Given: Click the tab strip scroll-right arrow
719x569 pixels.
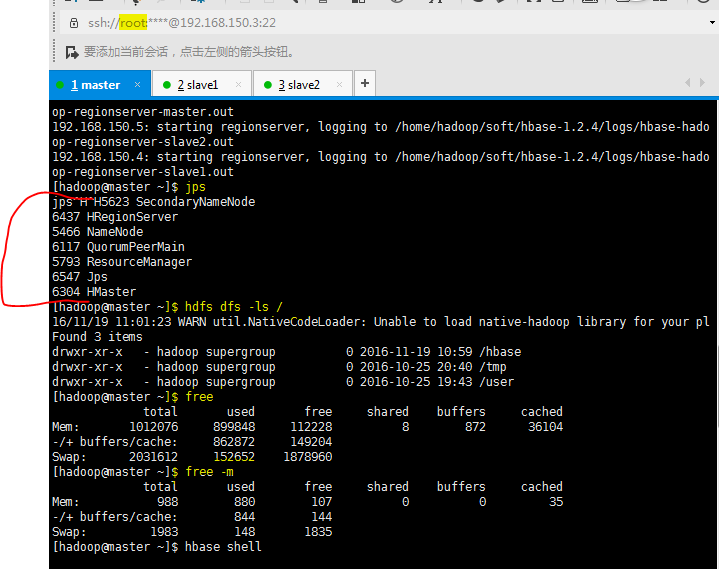Looking at the screenshot, I should (702, 83).
